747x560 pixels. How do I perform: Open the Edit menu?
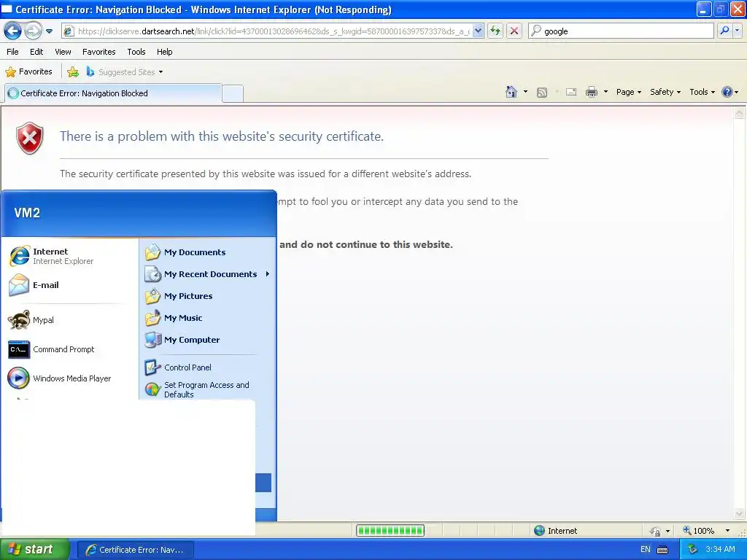(x=36, y=52)
